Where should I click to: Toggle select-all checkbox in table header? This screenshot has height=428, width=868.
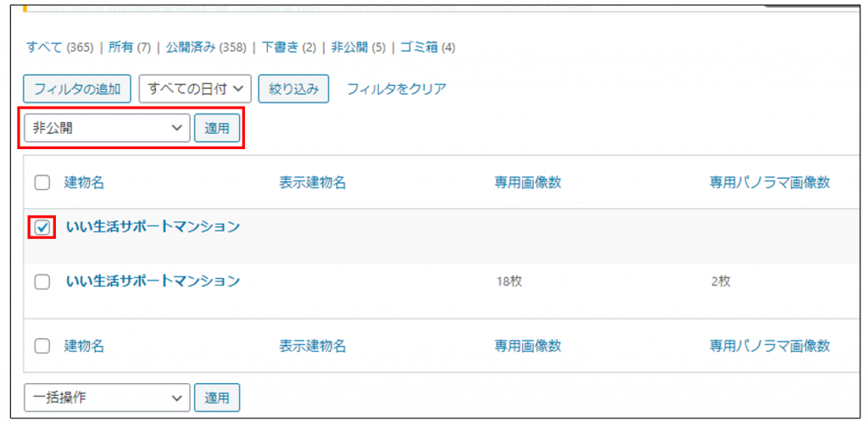point(42,182)
